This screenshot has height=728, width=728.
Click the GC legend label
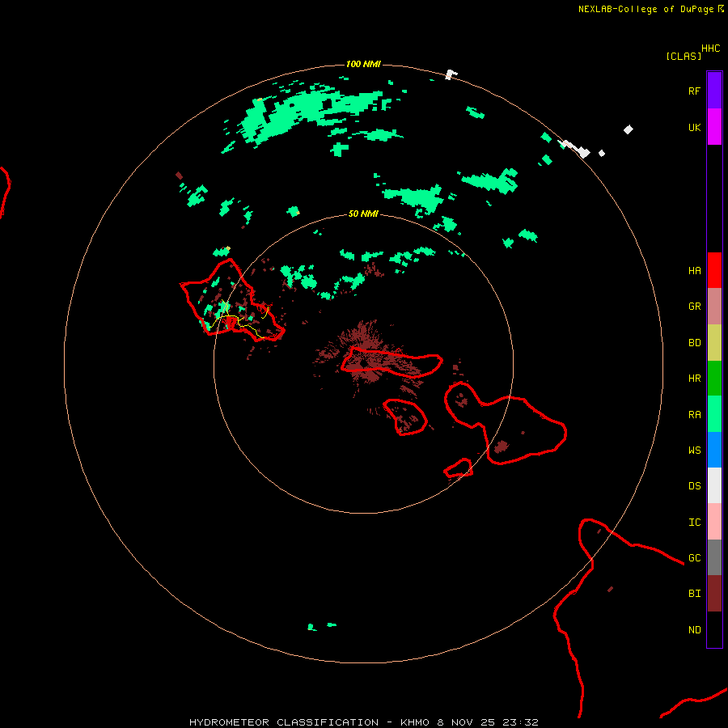click(x=694, y=557)
